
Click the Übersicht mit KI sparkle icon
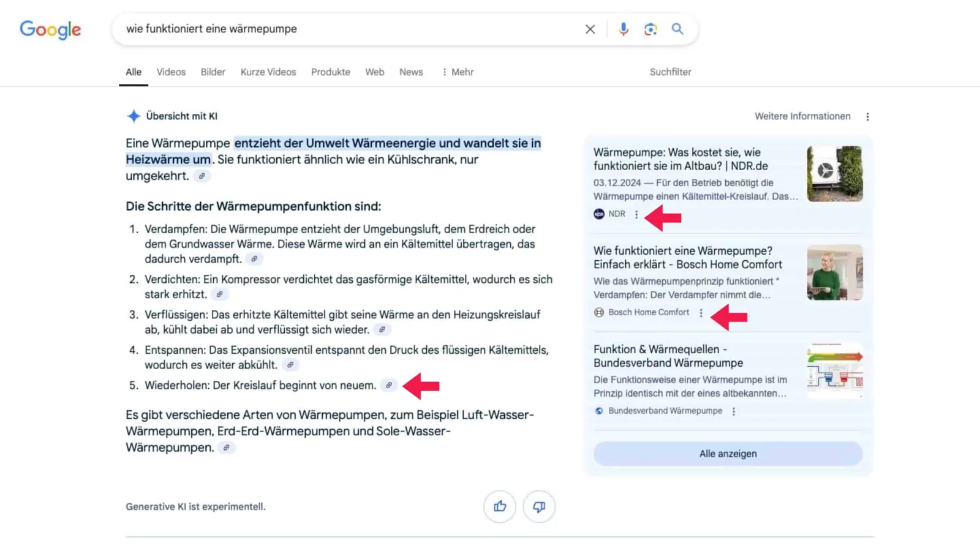tap(134, 116)
